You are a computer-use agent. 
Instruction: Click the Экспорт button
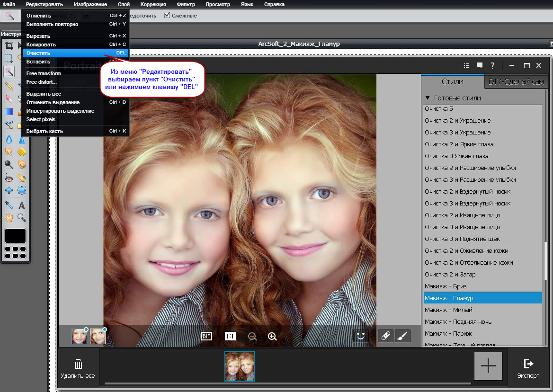tap(528, 368)
